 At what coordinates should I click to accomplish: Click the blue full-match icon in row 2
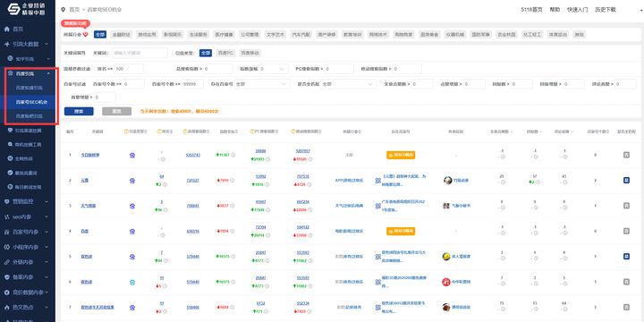tap(626, 181)
